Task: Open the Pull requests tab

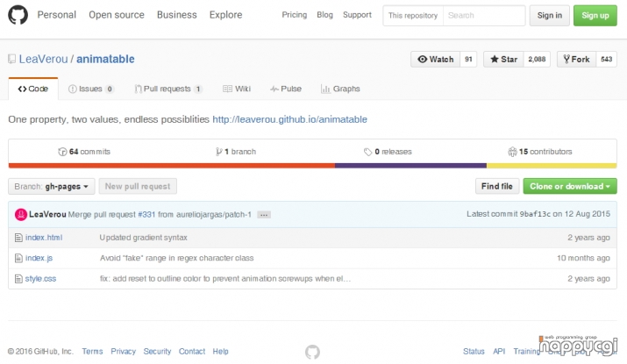Action: 168,89
